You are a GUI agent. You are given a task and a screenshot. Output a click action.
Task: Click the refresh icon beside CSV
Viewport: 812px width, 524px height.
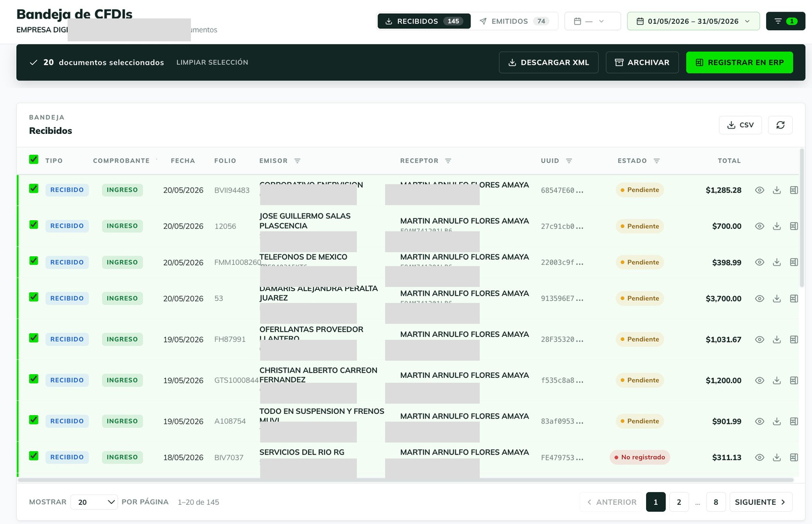pyautogui.click(x=780, y=125)
